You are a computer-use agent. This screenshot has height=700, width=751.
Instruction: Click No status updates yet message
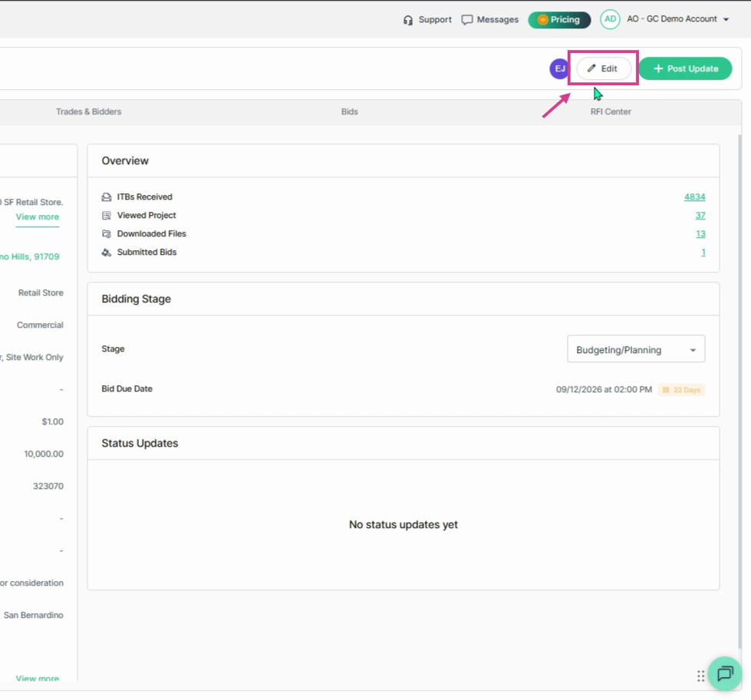click(403, 525)
